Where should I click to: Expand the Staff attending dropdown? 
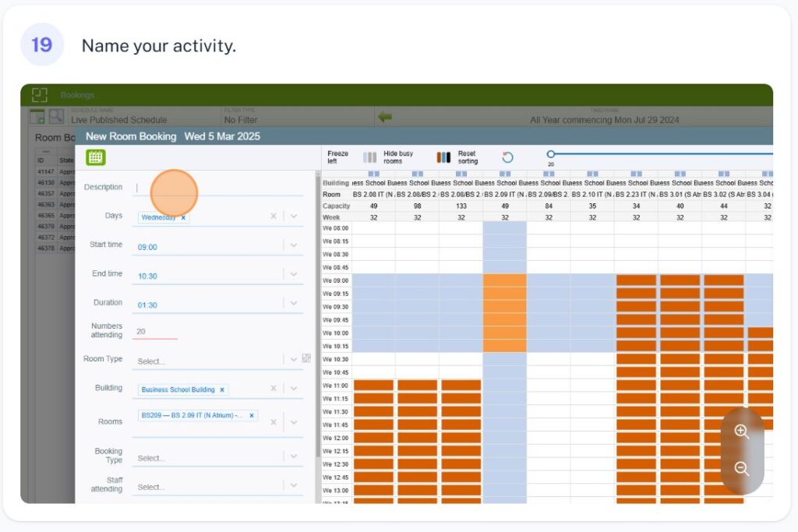[294, 486]
